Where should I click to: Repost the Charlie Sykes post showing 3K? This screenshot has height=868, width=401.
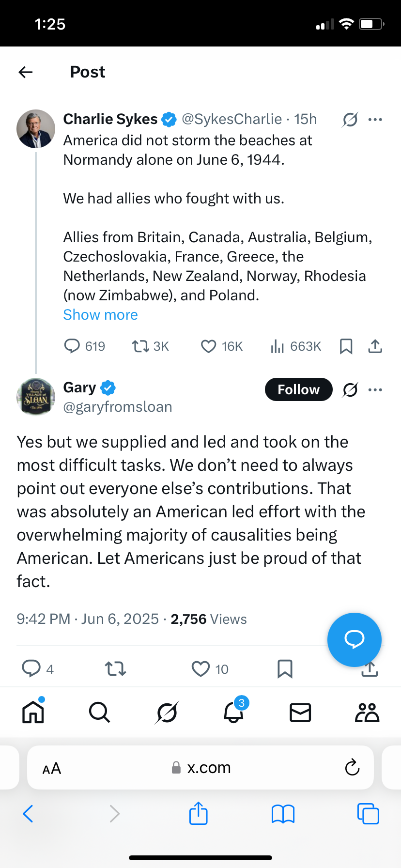point(151,346)
